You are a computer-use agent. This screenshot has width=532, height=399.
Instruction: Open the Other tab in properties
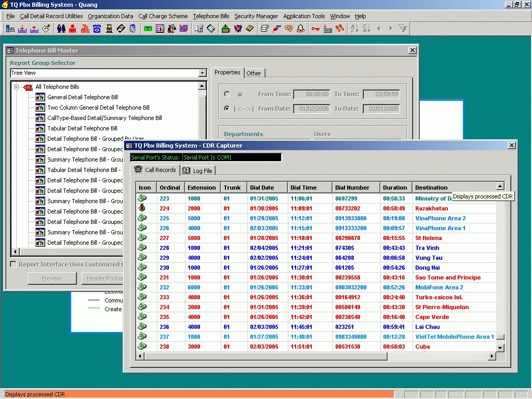point(254,73)
